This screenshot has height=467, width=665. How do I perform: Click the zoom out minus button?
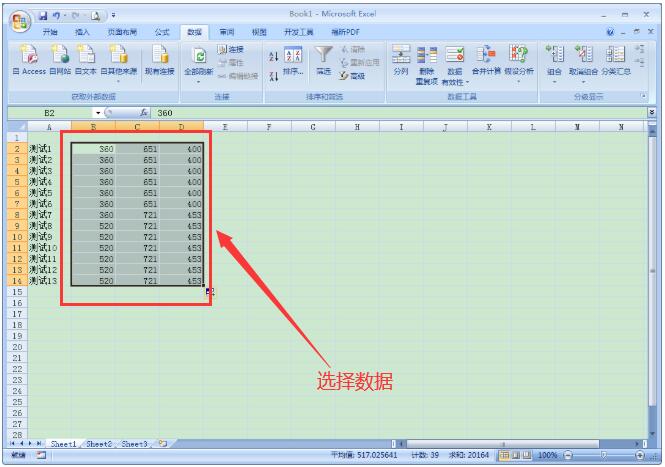[x=567, y=456]
